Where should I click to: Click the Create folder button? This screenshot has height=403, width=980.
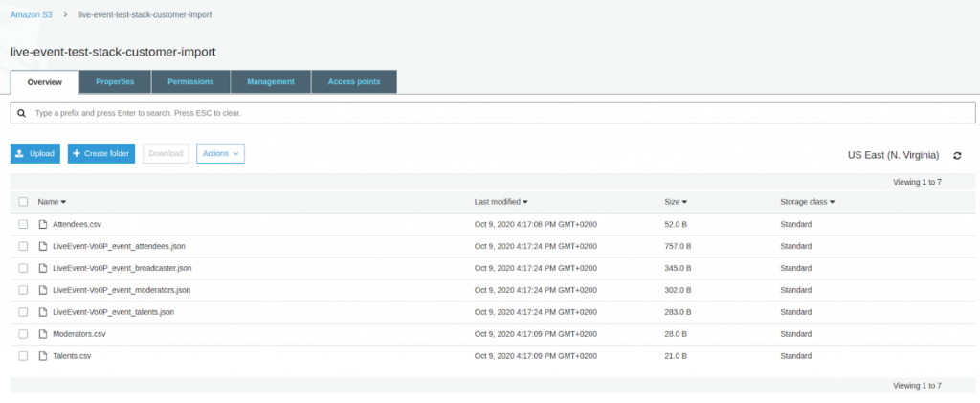100,153
